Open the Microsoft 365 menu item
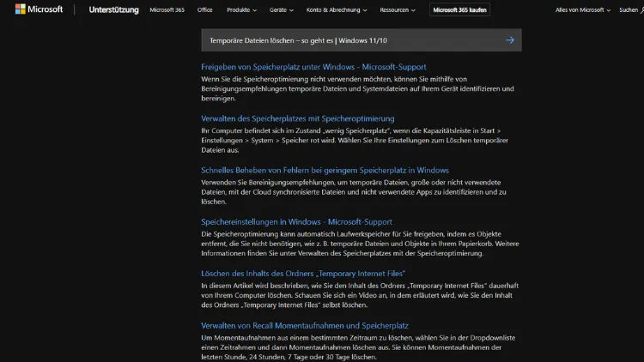 (167, 9)
